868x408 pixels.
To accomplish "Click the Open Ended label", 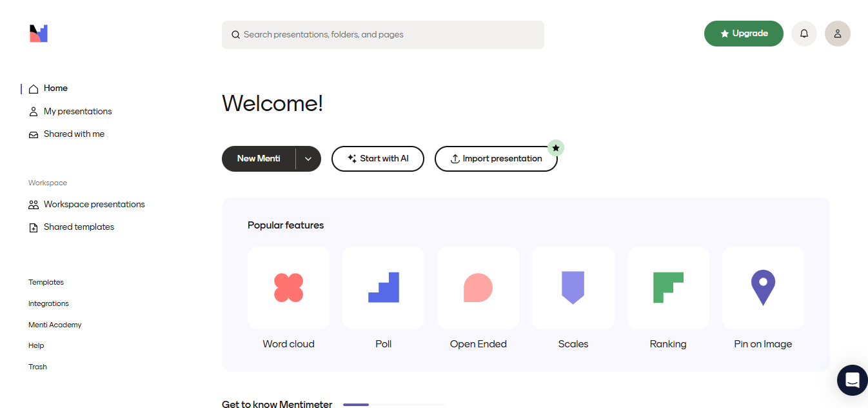I will click(x=478, y=344).
